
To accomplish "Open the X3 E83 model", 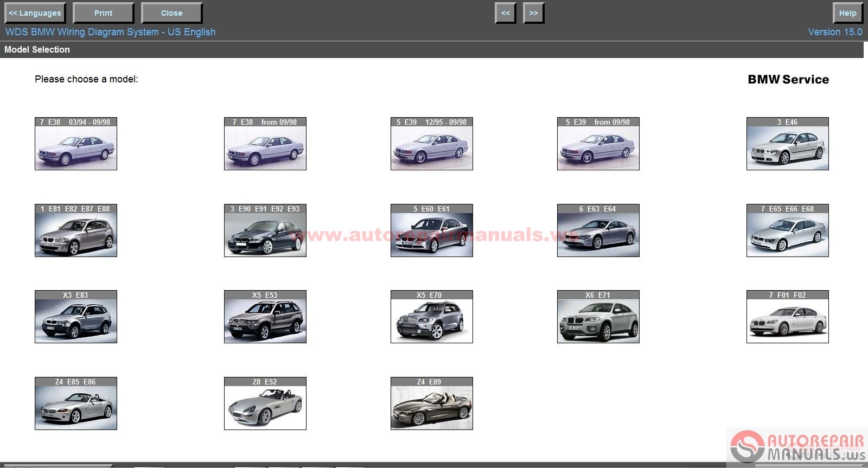I will point(76,317).
